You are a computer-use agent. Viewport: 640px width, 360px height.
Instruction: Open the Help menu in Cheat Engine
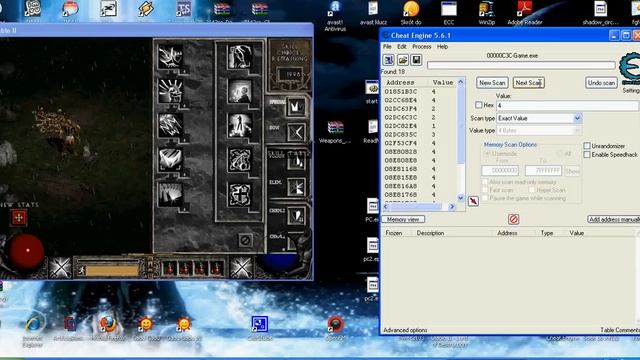coord(442,47)
